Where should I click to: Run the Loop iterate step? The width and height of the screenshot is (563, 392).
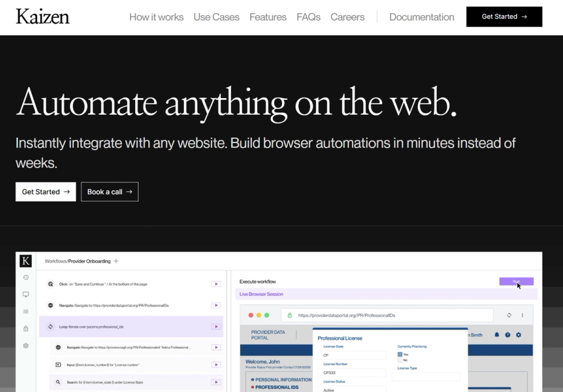click(x=216, y=326)
